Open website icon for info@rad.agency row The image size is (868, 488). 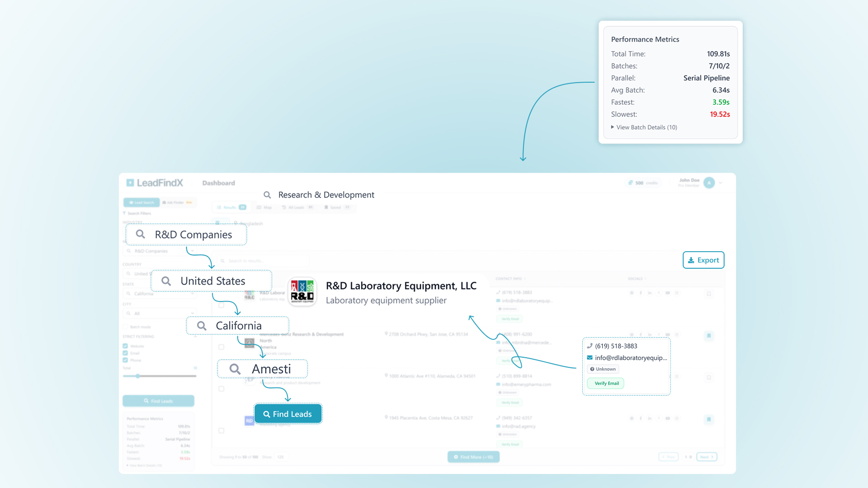[x=632, y=418]
